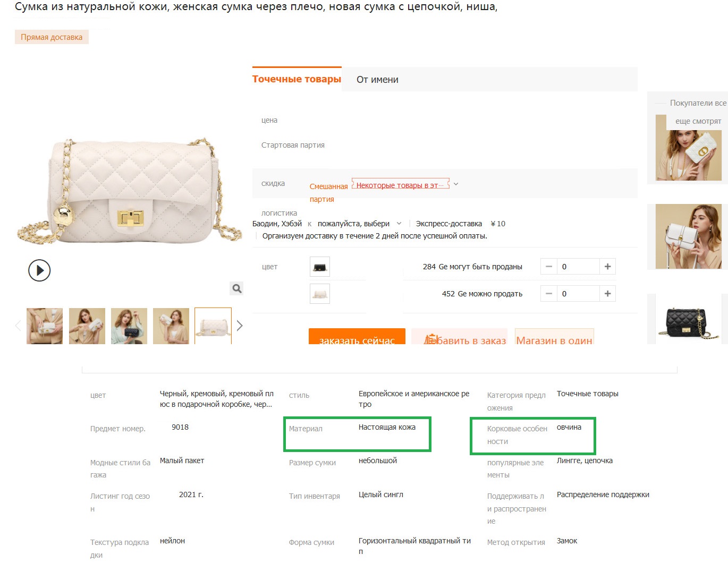Switch to the 'Точечные товары' tab
728x580 pixels.
[297, 79]
